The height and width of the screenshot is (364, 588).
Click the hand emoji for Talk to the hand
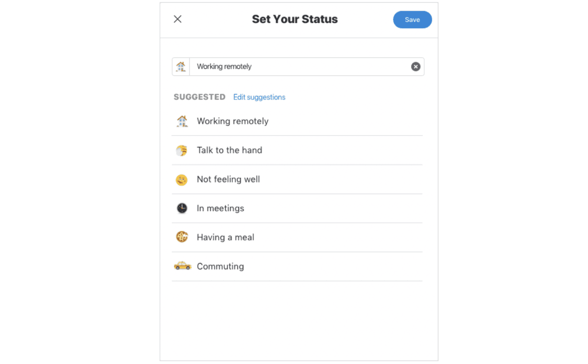(182, 151)
